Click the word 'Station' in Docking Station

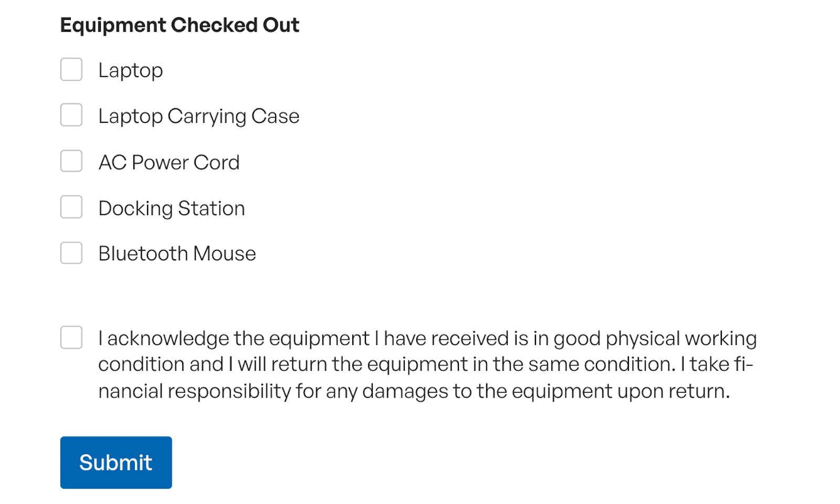[211, 208]
